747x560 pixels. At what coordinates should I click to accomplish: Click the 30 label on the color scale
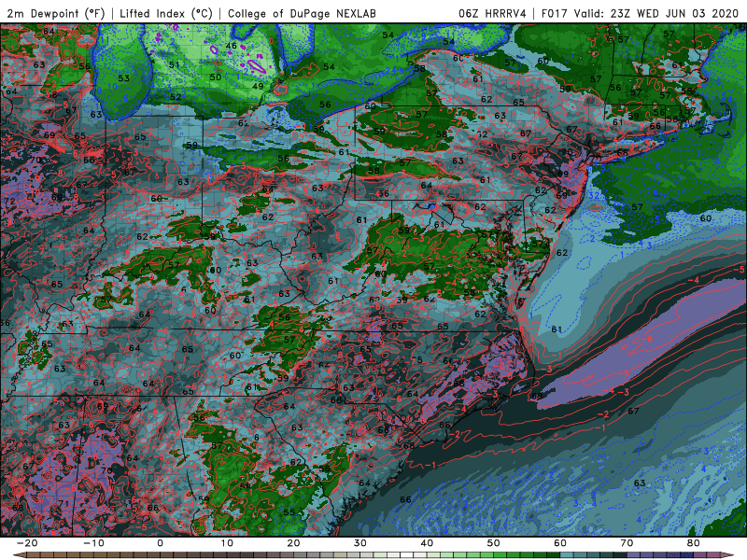tap(360, 543)
